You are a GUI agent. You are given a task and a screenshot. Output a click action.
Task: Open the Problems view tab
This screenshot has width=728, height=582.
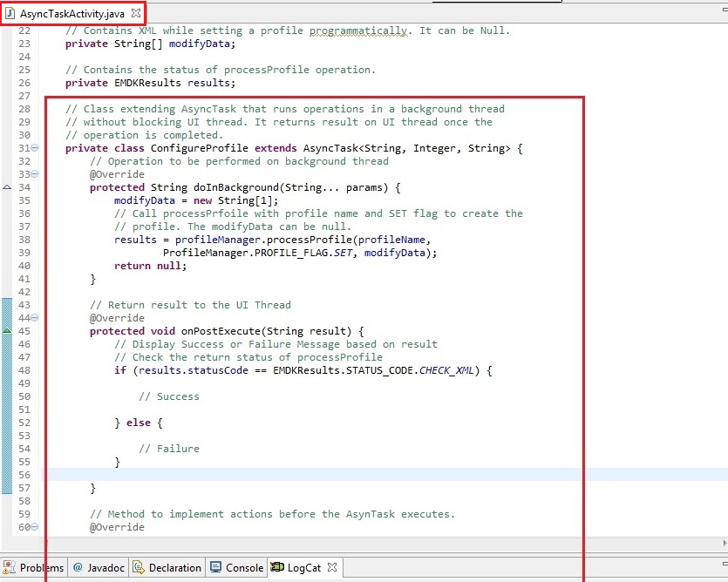pos(41,567)
